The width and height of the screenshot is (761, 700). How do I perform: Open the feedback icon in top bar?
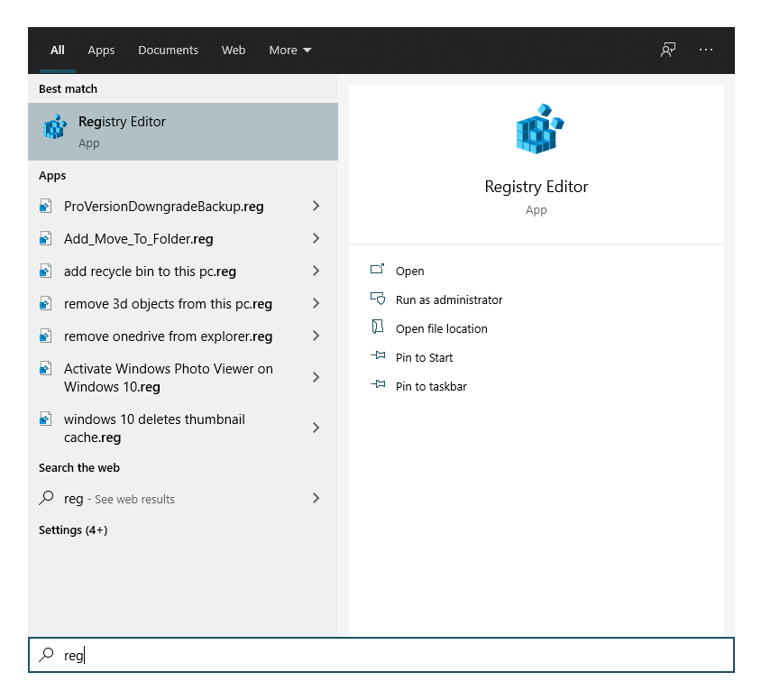(x=668, y=50)
